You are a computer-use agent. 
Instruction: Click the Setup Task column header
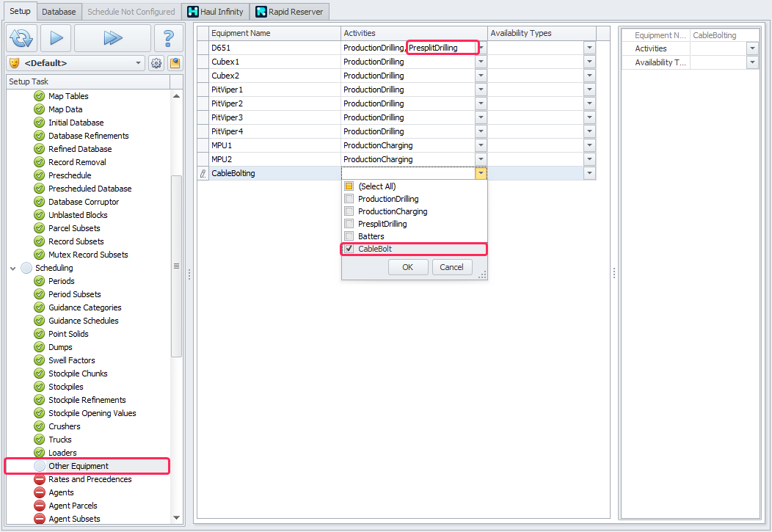[89, 81]
